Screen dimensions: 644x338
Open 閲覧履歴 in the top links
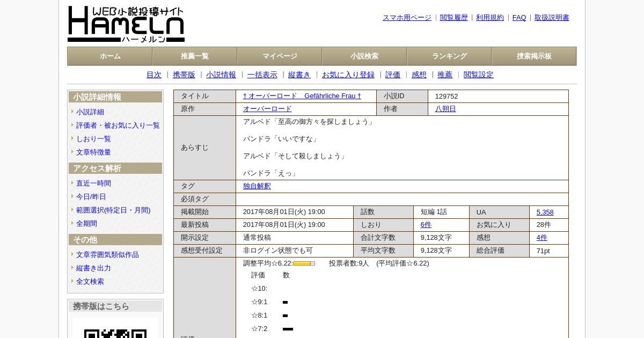pyautogui.click(x=454, y=18)
